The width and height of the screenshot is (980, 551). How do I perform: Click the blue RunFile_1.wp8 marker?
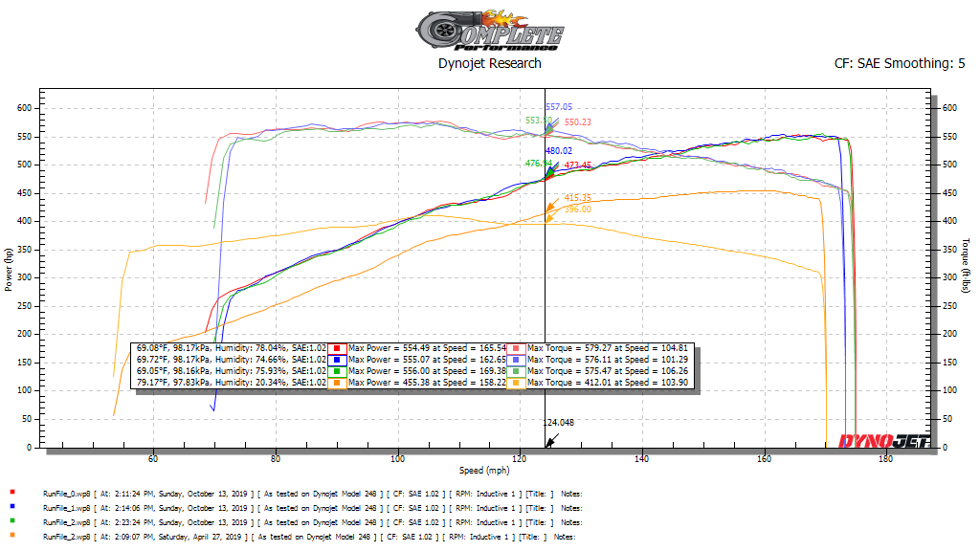(12, 507)
